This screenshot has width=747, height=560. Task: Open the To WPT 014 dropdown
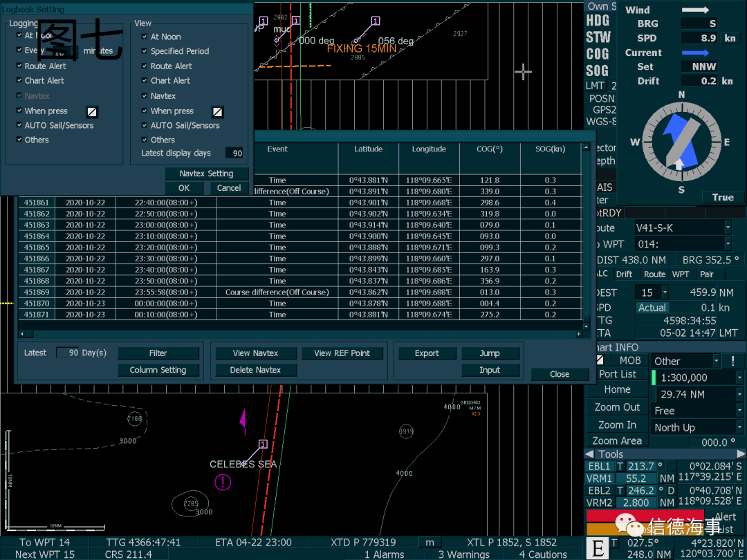point(728,244)
